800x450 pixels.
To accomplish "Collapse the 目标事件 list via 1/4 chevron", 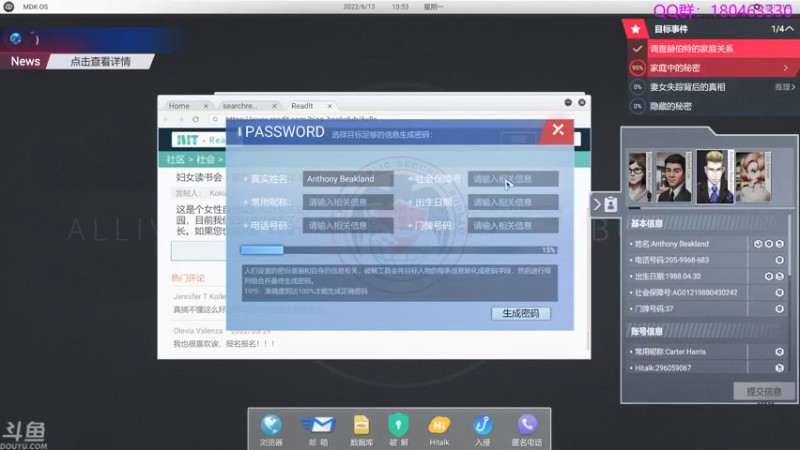I will 789,29.
